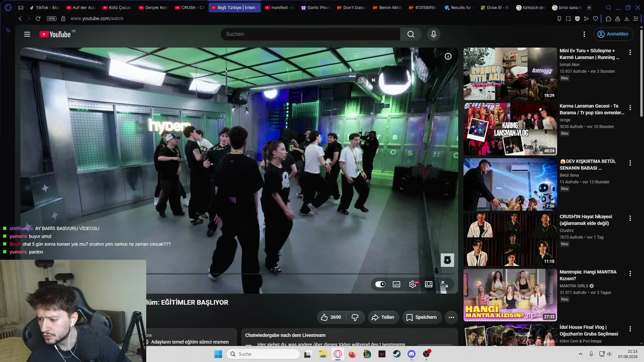Toggle subtitles in the video player
The width and height of the screenshot is (644, 362).
(x=396, y=284)
